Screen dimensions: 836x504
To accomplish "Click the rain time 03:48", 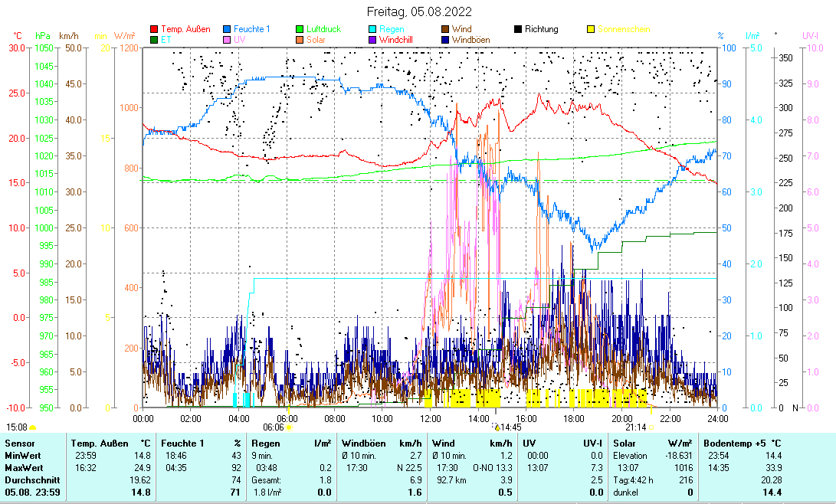I will point(267,468).
